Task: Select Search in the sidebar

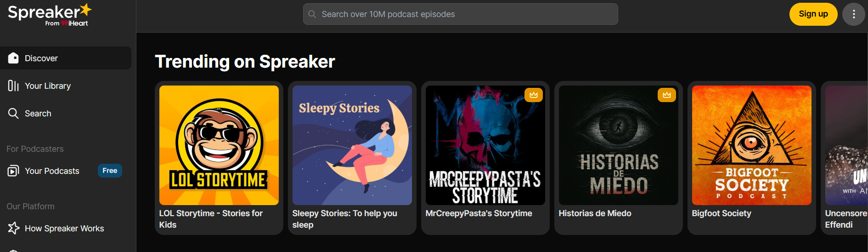Action: (66, 113)
